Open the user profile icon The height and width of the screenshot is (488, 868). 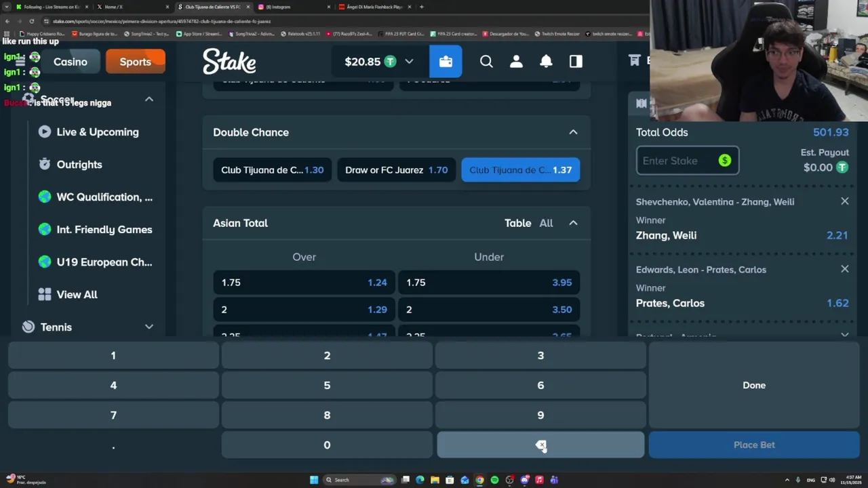pyautogui.click(x=516, y=62)
